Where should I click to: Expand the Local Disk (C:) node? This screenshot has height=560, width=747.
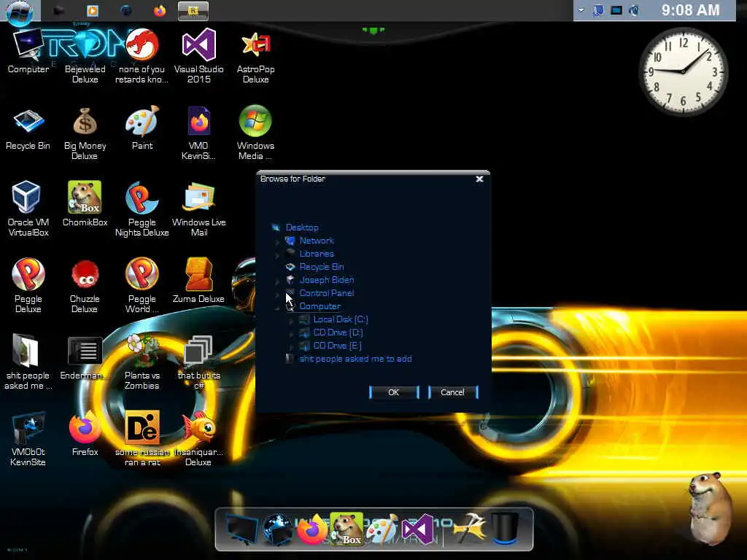291,321
